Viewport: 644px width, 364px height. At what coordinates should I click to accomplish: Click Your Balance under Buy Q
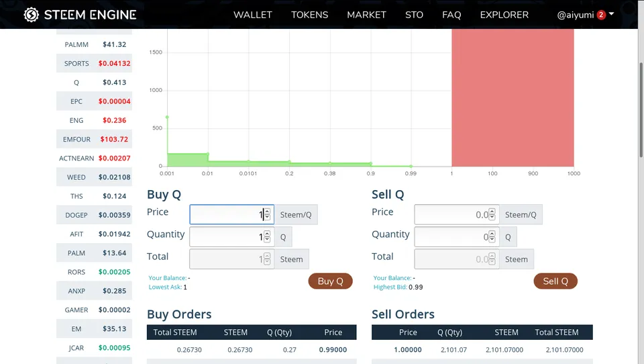[x=168, y=278]
